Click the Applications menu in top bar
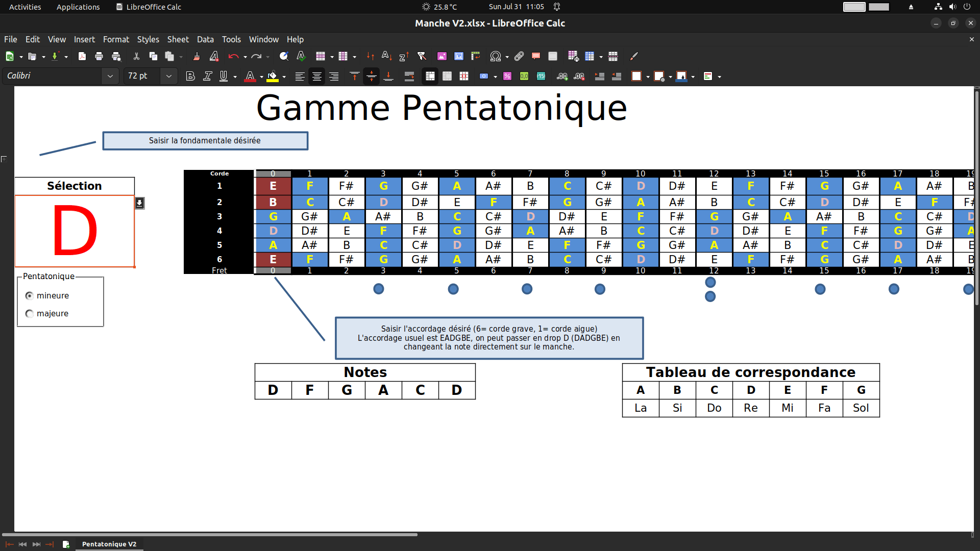Screen dimensions: 980x551 point(78,7)
